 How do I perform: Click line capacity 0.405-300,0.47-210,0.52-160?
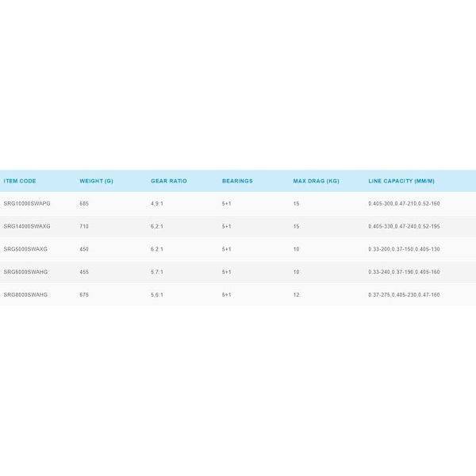point(404,203)
